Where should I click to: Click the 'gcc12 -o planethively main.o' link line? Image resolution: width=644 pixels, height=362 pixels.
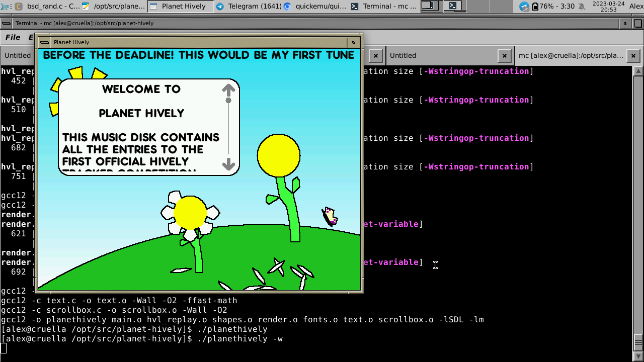click(243, 320)
